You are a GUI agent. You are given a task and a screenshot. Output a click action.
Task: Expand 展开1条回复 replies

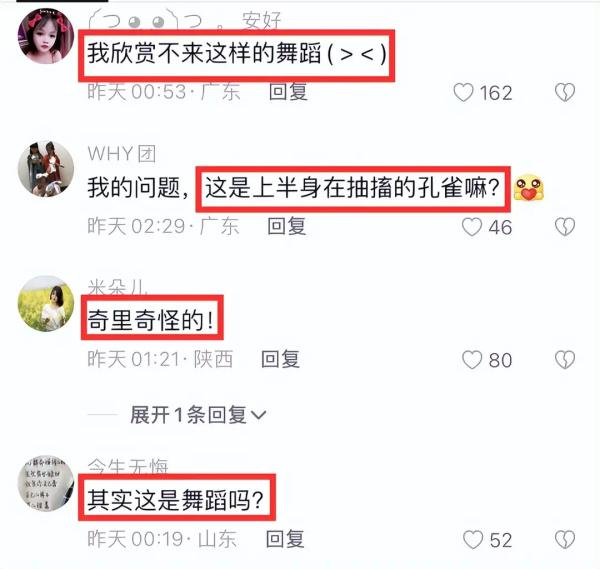click(198, 415)
